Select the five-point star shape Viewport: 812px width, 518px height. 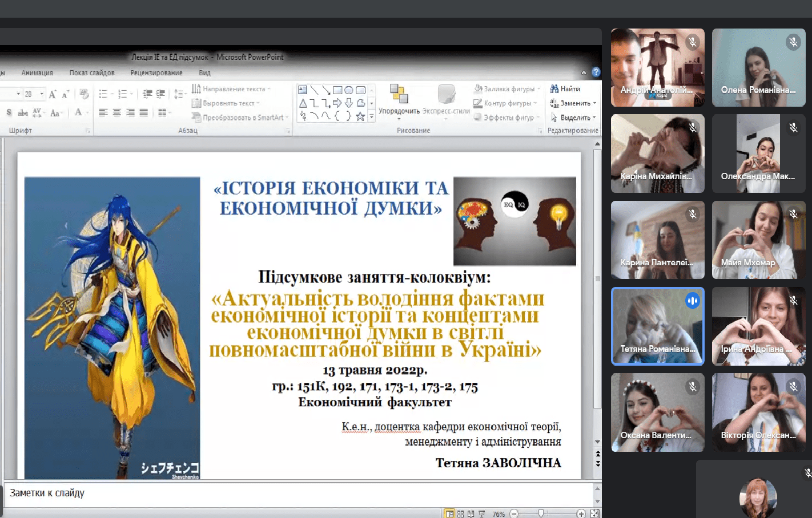[x=360, y=116]
